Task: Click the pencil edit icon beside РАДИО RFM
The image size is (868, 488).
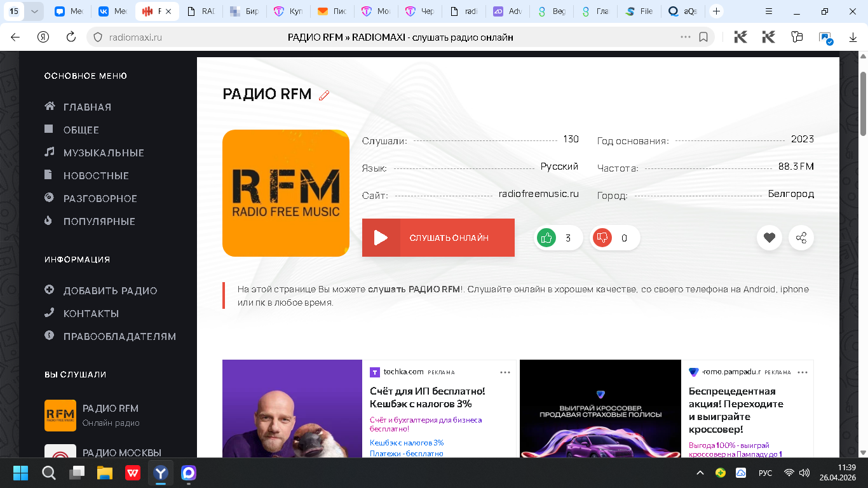Action: click(324, 95)
